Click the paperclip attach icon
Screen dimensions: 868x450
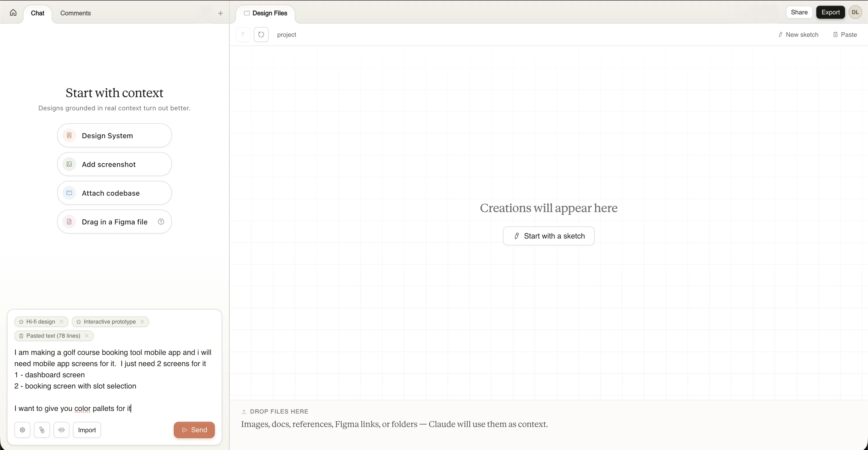[x=42, y=430]
